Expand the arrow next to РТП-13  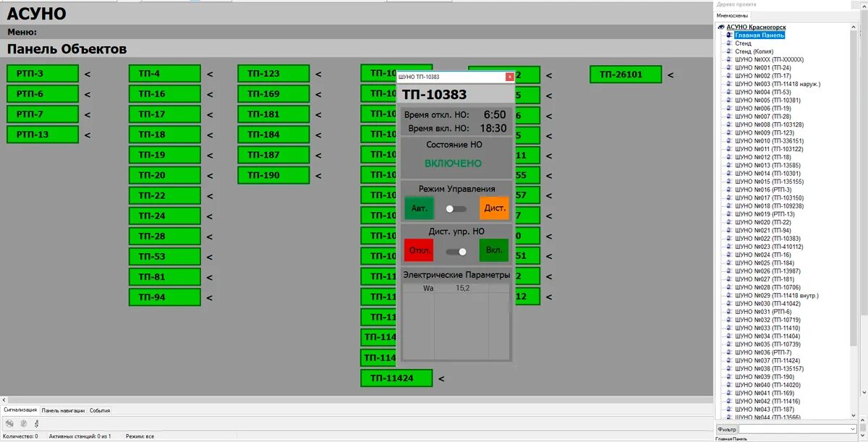(88, 135)
